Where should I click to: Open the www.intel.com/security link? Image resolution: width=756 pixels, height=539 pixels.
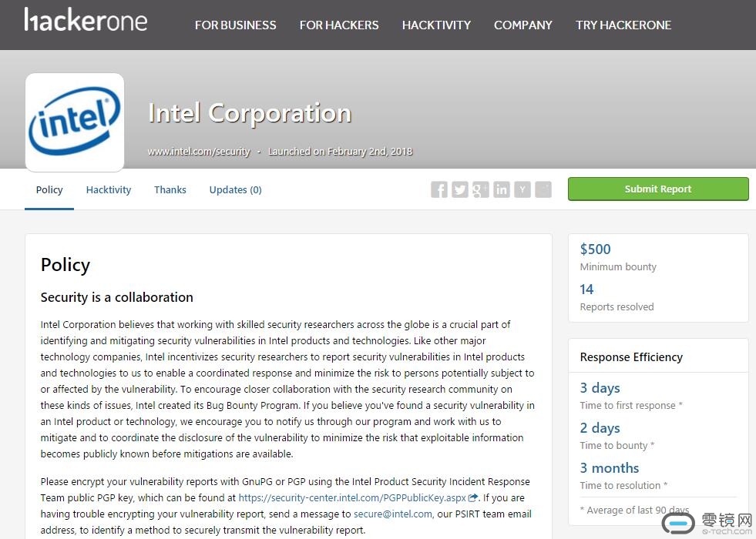coord(199,152)
